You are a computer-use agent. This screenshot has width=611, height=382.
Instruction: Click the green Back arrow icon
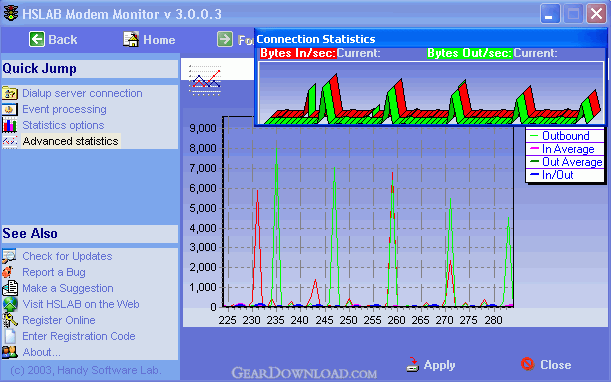point(37,39)
